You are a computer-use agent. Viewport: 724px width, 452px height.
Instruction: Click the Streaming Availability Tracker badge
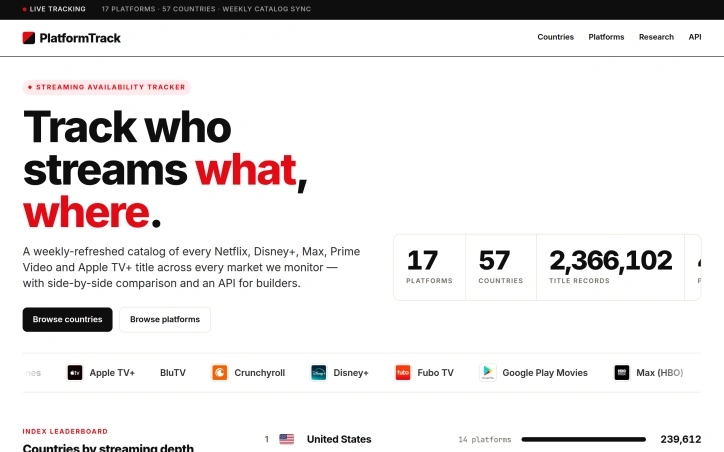pos(107,87)
